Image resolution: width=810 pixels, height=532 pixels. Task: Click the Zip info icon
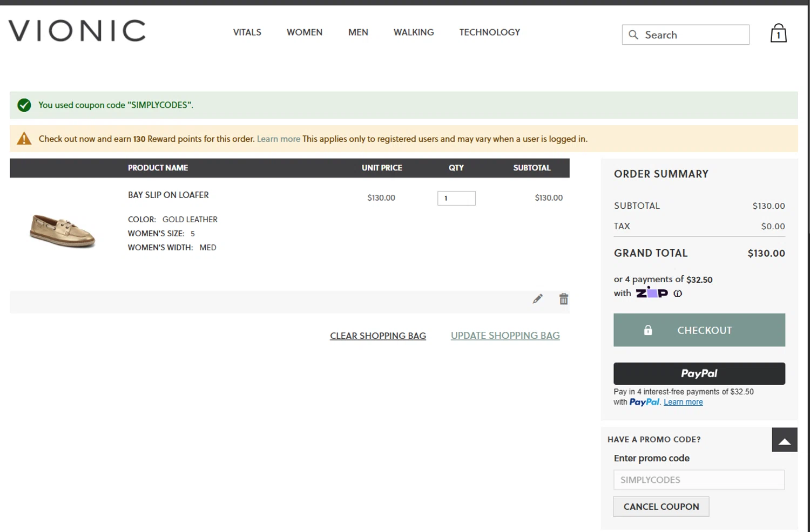(678, 294)
